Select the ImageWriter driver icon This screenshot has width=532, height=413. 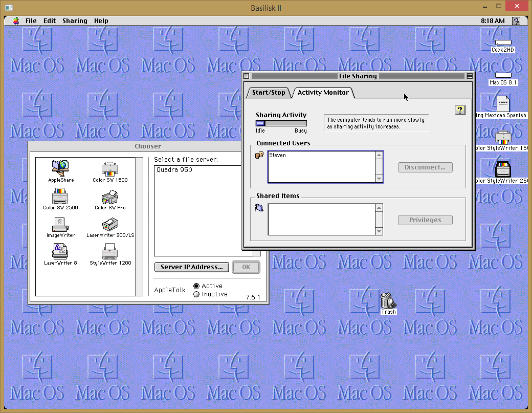tap(60, 227)
